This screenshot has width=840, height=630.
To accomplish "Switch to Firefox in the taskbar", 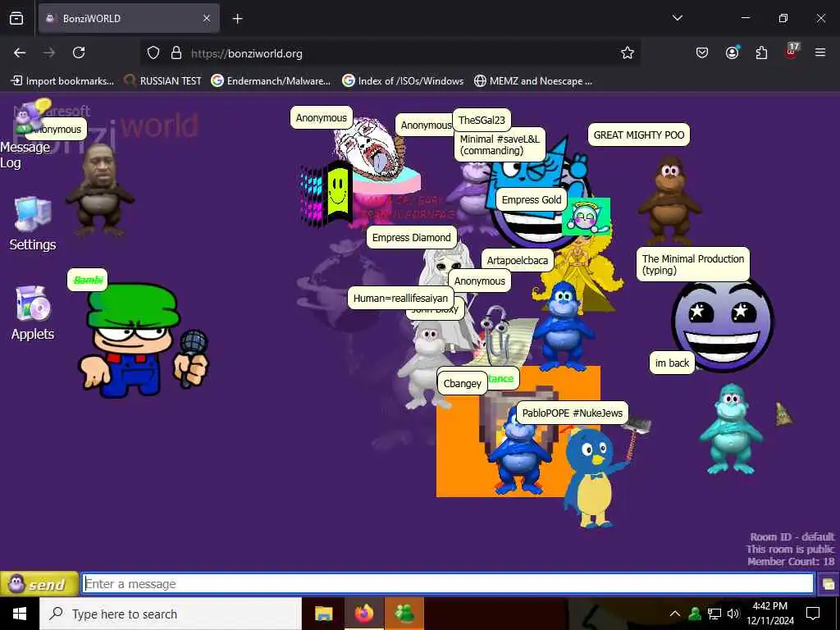I will click(363, 614).
